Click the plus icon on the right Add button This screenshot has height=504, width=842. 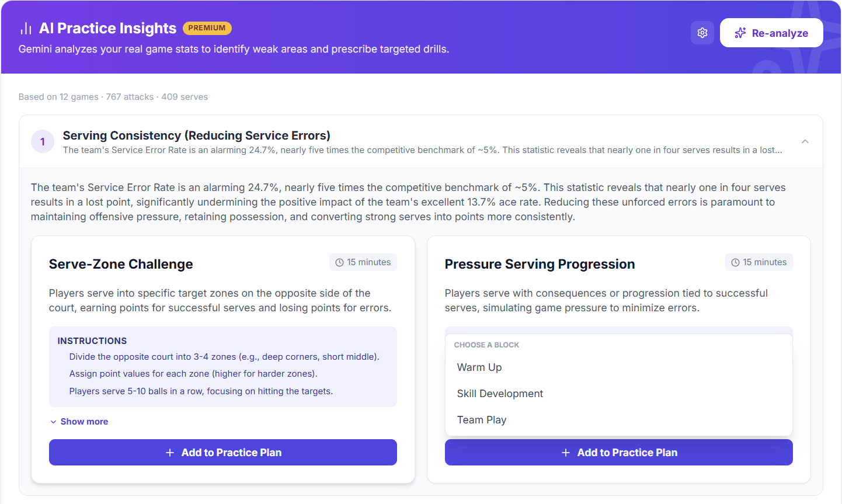pos(565,452)
